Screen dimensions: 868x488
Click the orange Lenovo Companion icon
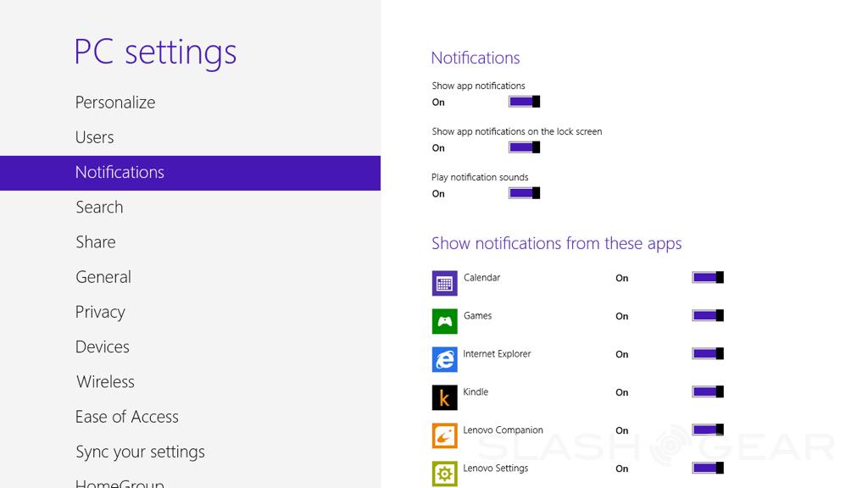(x=444, y=435)
